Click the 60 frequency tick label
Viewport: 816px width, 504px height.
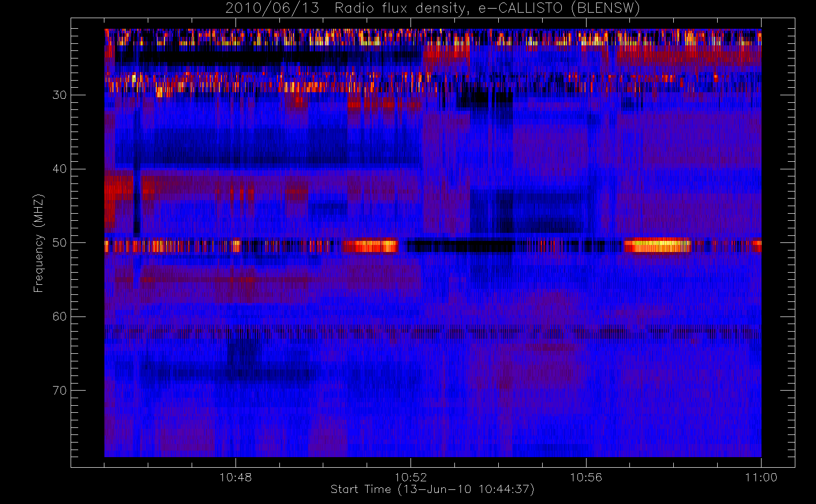(60, 317)
